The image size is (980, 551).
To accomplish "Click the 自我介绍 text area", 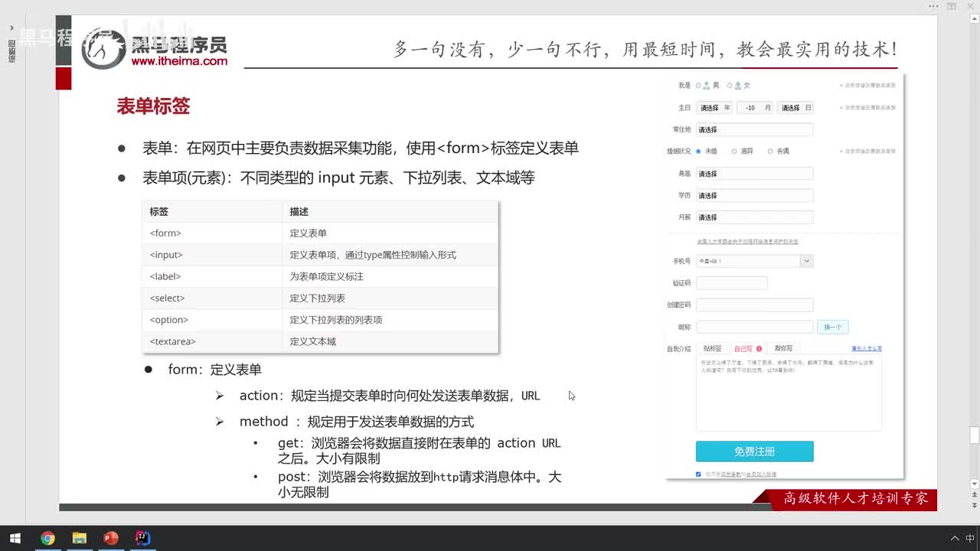I will click(x=789, y=393).
